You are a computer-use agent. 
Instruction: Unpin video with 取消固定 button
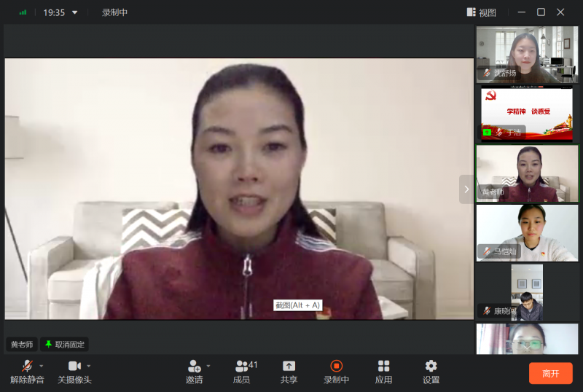point(64,344)
